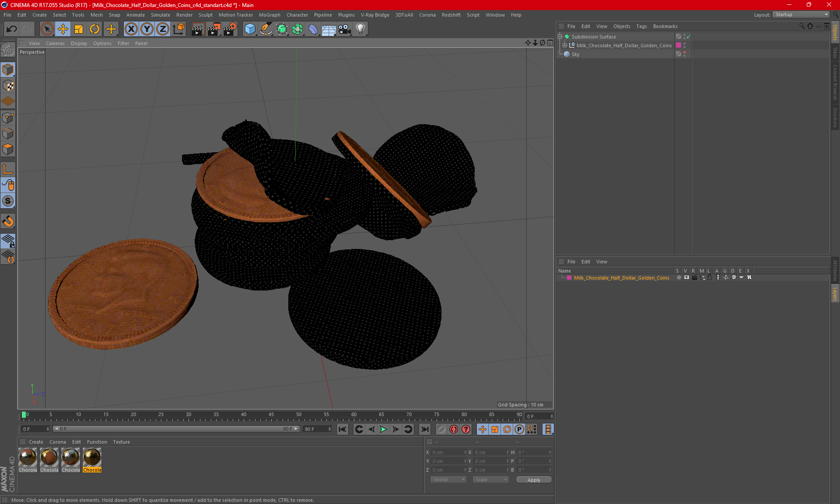Open the Scale mode dropdown
The image size is (840, 504).
(x=491, y=479)
